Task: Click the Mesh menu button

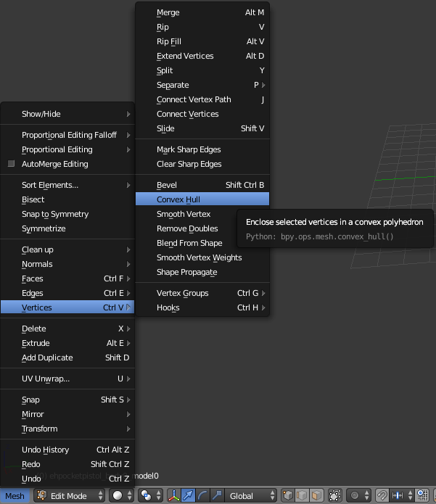Action: 15,496
